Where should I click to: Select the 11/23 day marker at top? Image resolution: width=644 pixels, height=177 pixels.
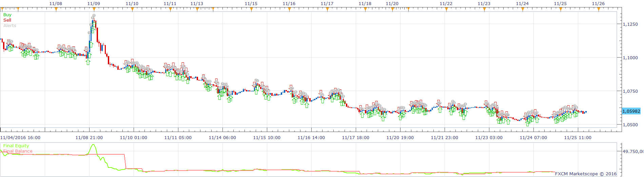click(484, 4)
